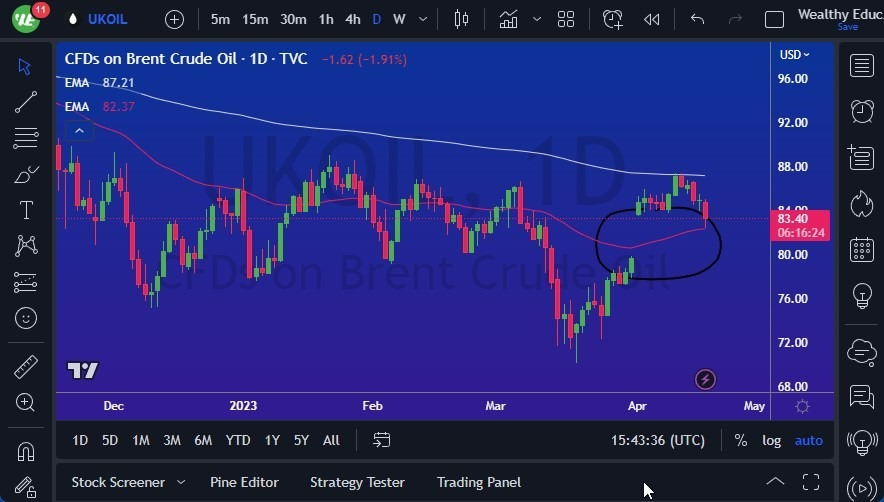The width and height of the screenshot is (884, 502).
Task: Open the candlestick chart style selector
Action: point(461,20)
